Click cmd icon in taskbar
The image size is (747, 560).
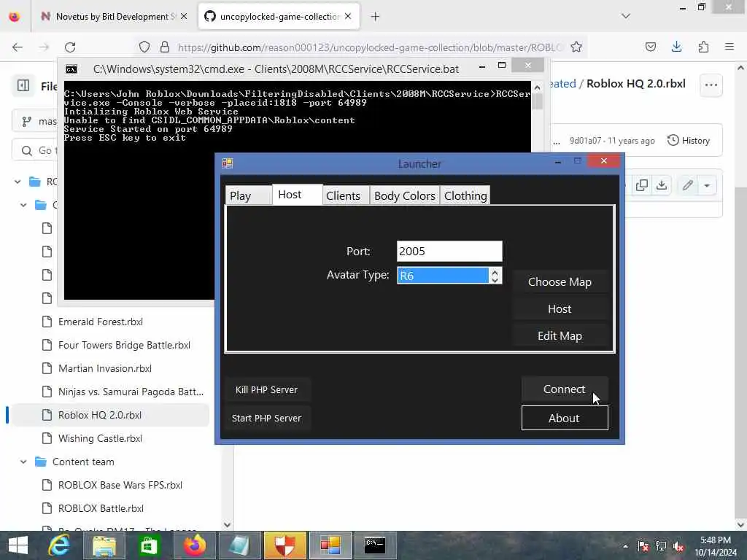(x=375, y=545)
